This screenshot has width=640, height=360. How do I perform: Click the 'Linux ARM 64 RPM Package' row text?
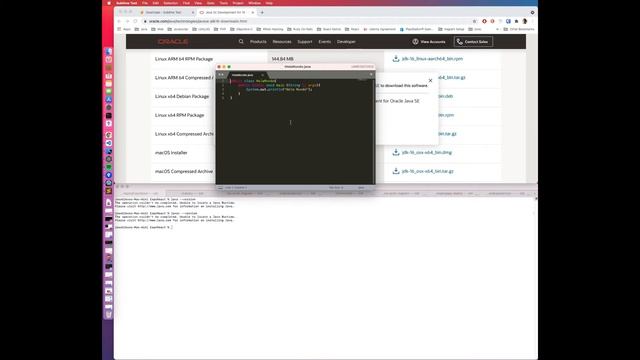tap(184, 59)
